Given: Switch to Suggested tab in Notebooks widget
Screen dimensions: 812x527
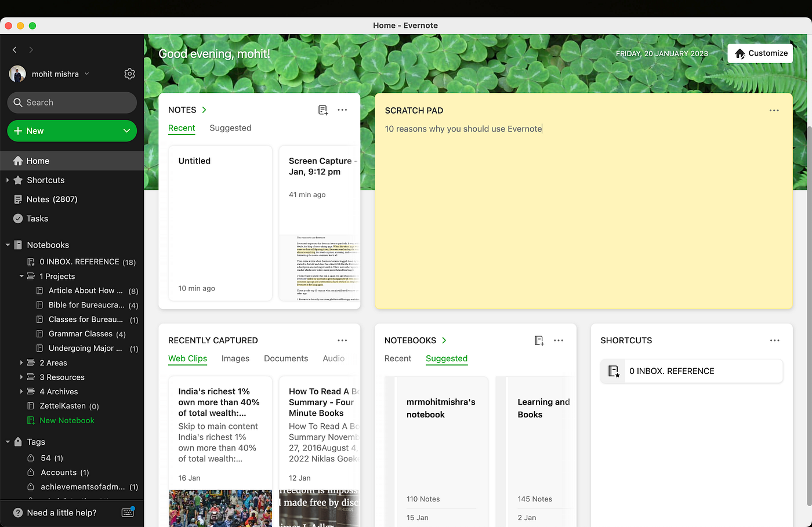Looking at the screenshot, I should pyautogui.click(x=447, y=359).
